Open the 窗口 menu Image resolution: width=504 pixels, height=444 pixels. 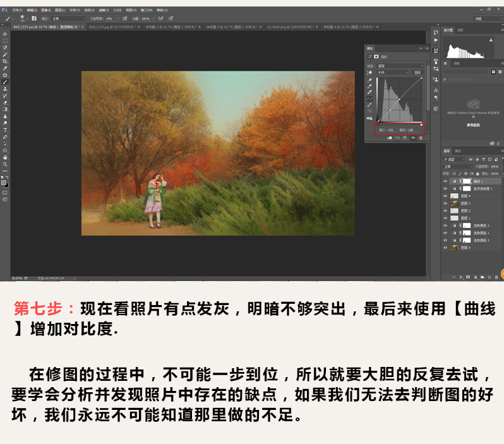[x=147, y=10]
